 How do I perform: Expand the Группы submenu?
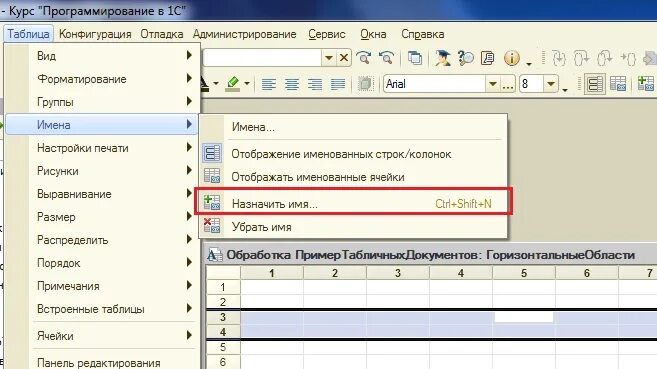[x=101, y=102]
